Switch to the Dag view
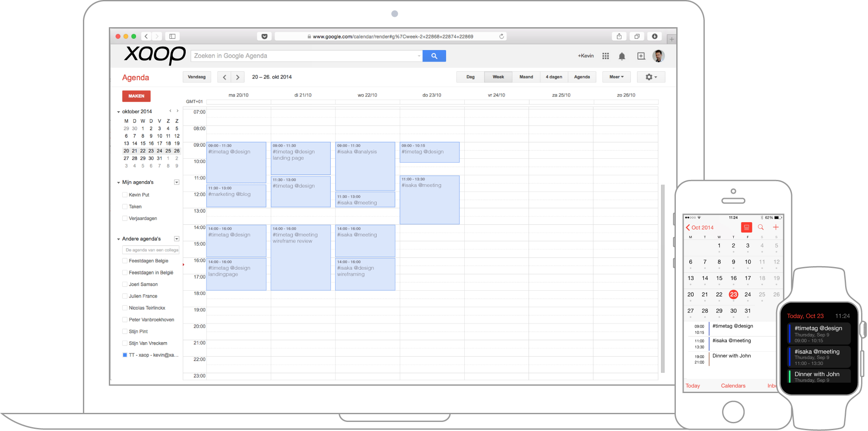868x431 pixels. coord(470,77)
